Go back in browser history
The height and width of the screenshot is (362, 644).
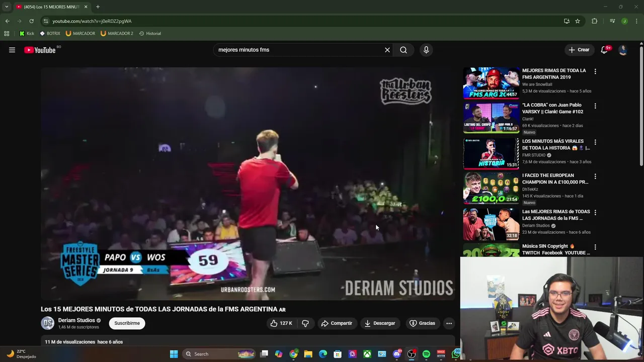[7, 21]
